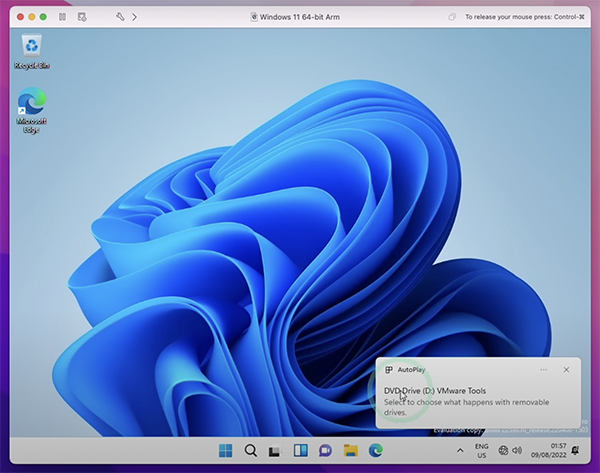The image size is (600, 473).
Task: Open volume speaker tray icon
Action: pyautogui.click(x=517, y=450)
